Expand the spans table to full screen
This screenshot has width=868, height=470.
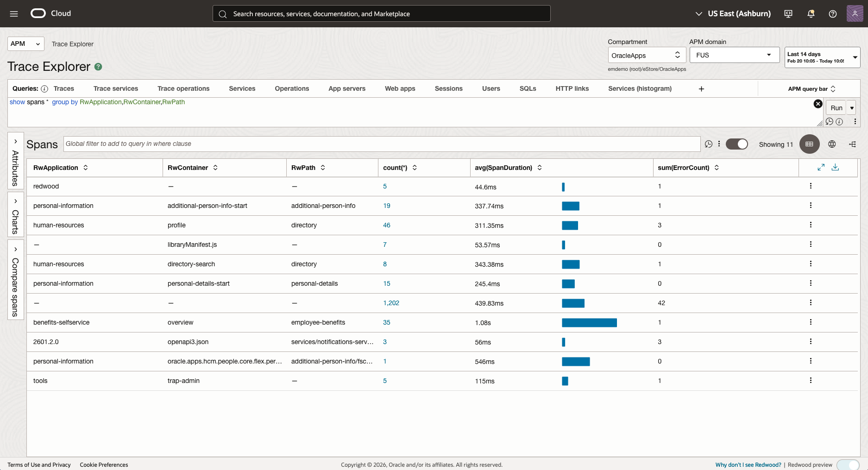[822, 167]
